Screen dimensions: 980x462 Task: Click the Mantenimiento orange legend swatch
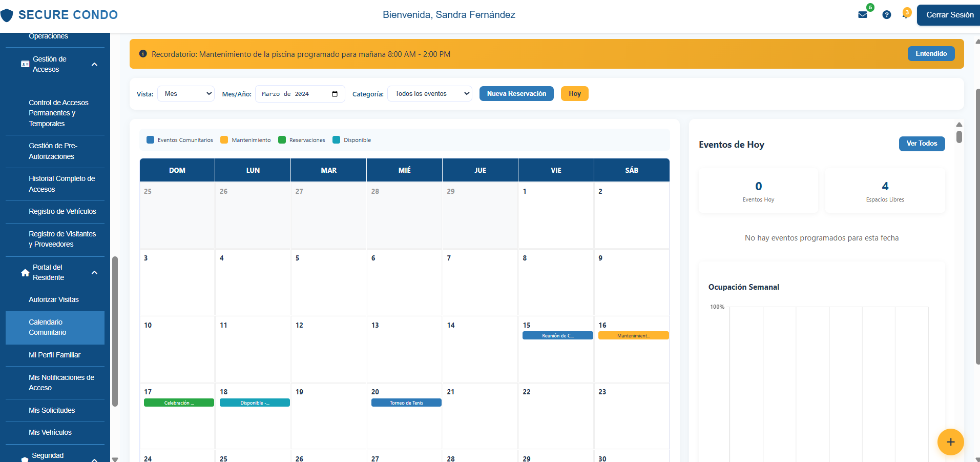(x=224, y=140)
